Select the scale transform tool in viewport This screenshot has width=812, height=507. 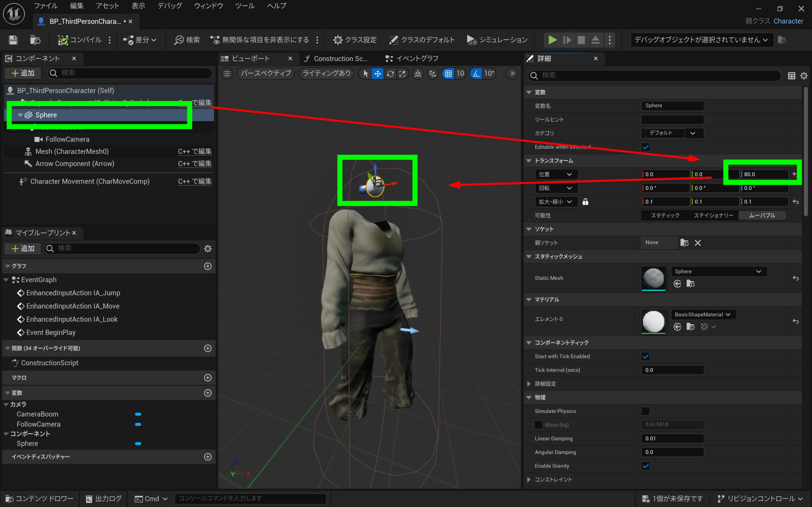[402, 74]
